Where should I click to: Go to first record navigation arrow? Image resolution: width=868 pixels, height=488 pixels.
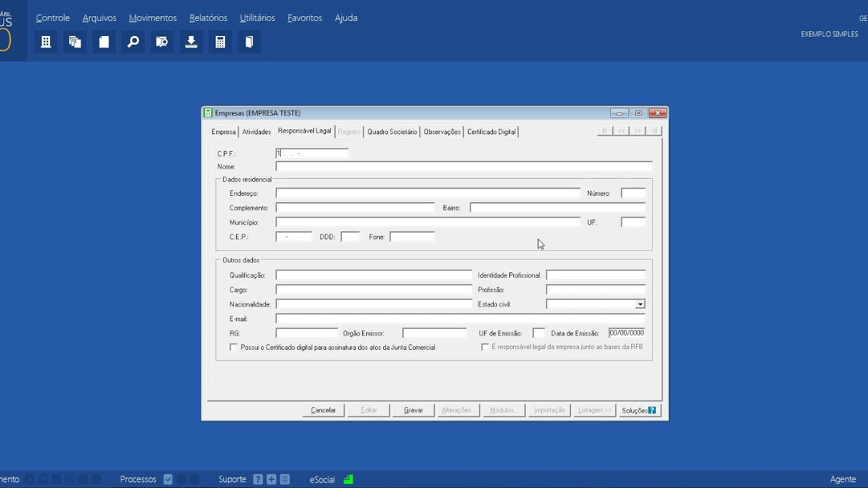tap(605, 131)
